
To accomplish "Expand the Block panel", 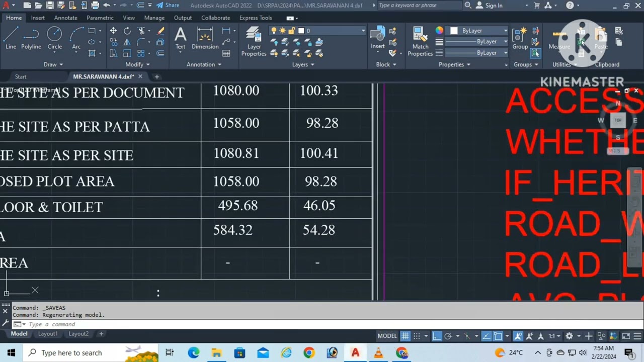I will pos(386,64).
